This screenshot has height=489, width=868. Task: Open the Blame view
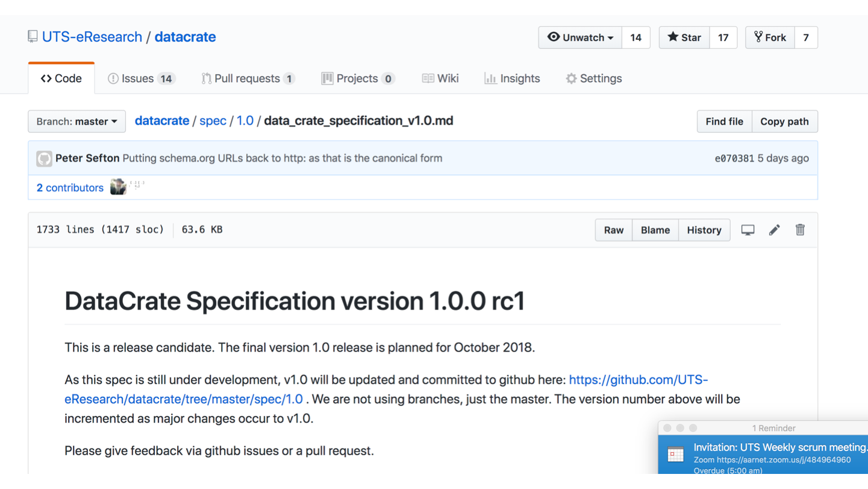(x=655, y=230)
